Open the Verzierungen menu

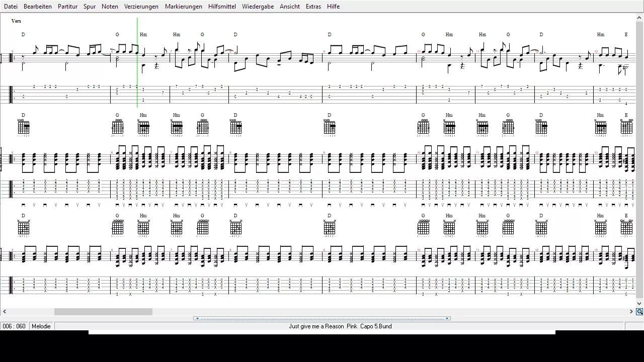141,7
